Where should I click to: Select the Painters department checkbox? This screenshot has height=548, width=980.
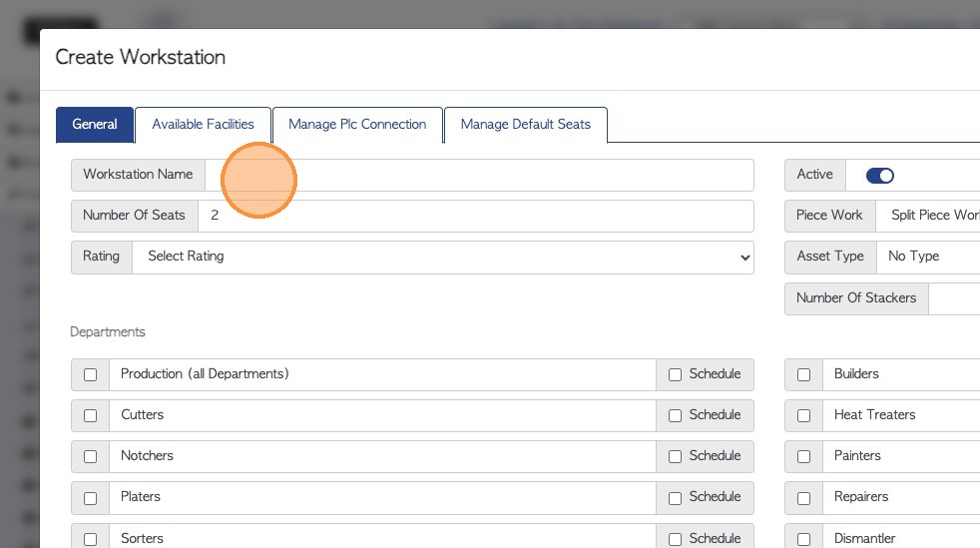pos(804,456)
